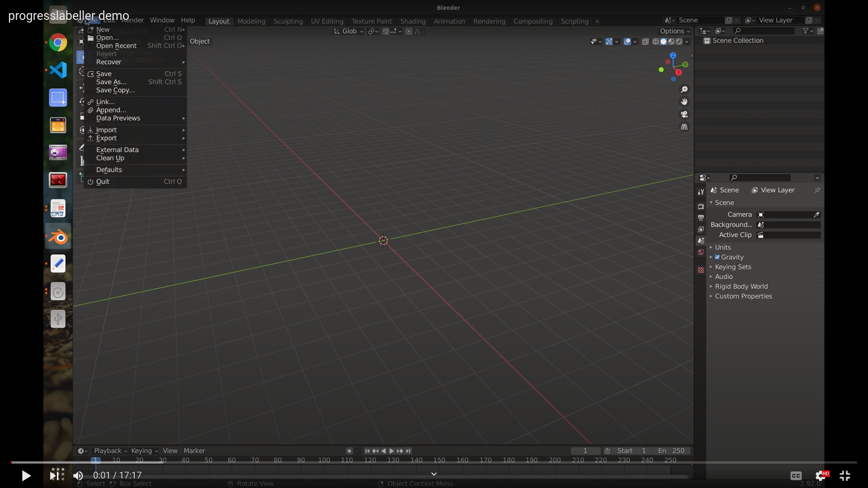Screen dimensions: 868x488
Task: Click the zoom magnifier icon in viewport
Action: point(684,89)
